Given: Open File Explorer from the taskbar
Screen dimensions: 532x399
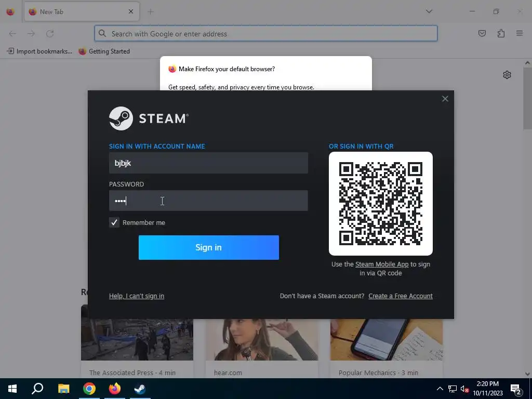Looking at the screenshot, I should pyautogui.click(x=63, y=389).
